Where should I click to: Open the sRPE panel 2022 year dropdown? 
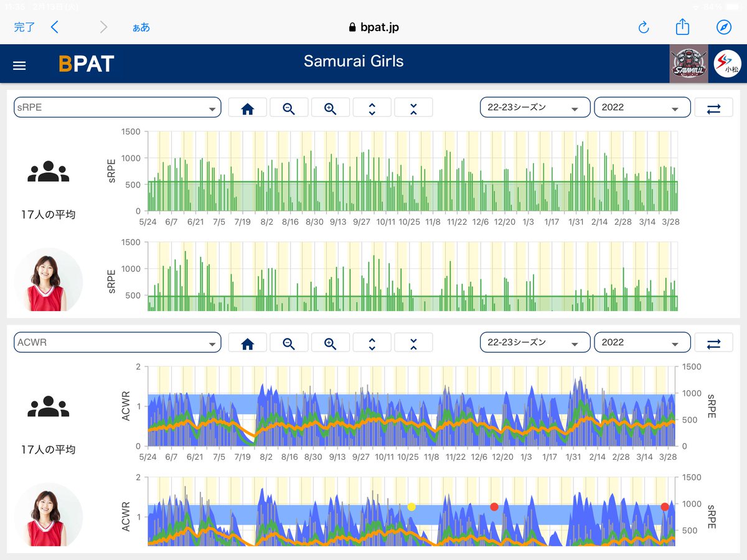click(x=642, y=107)
